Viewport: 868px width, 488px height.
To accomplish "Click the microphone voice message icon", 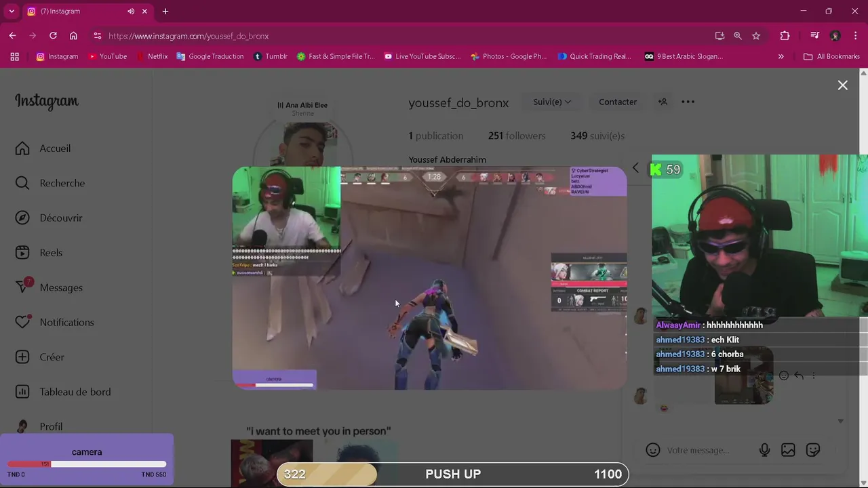I will click(764, 450).
